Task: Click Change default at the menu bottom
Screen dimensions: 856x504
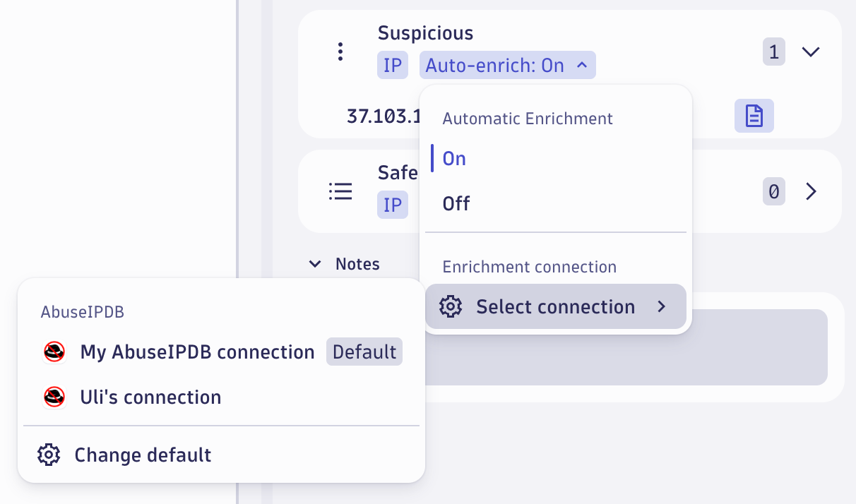Action: pos(143,455)
